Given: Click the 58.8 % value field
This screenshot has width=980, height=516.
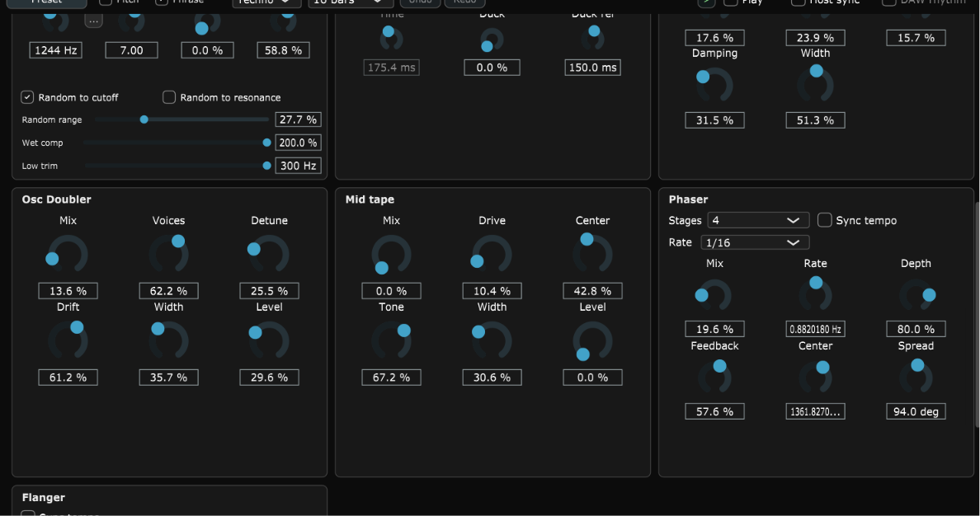Looking at the screenshot, I should pos(283,50).
